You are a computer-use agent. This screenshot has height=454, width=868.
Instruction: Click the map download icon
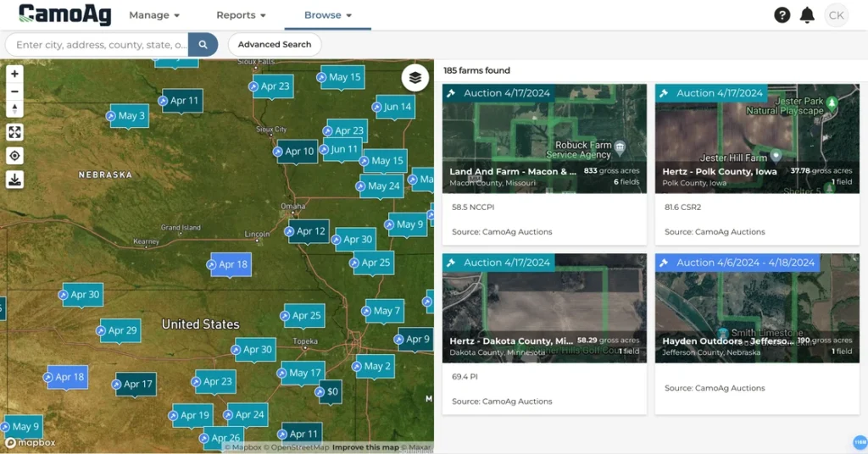[15, 180]
